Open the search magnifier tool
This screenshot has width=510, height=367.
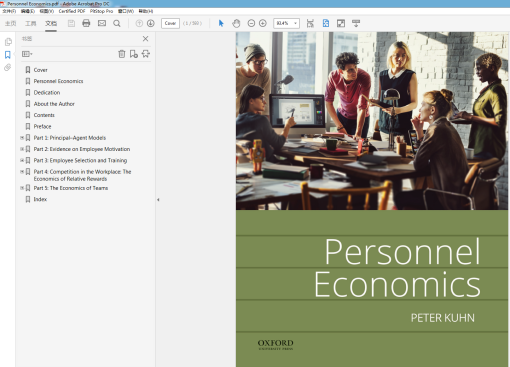pyautogui.click(x=117, y=23)
